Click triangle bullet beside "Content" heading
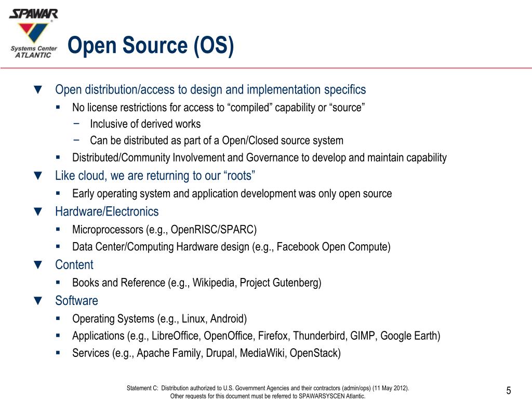532x399 pixels. pos(38,265)
